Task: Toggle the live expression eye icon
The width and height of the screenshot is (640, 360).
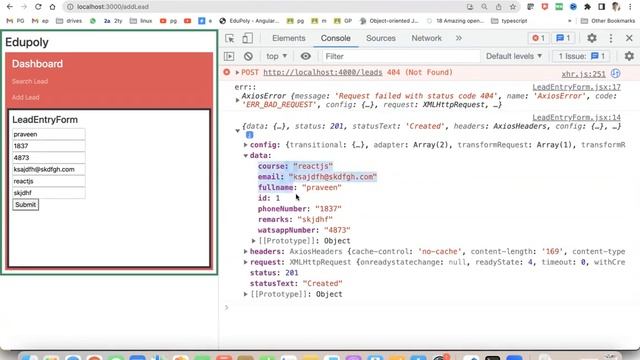Action: (305, 56)
